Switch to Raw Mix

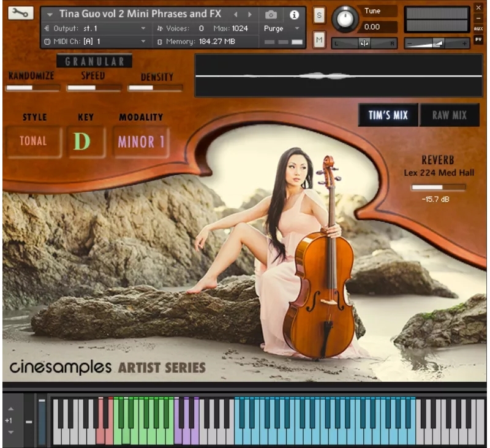tap(450, 115)
